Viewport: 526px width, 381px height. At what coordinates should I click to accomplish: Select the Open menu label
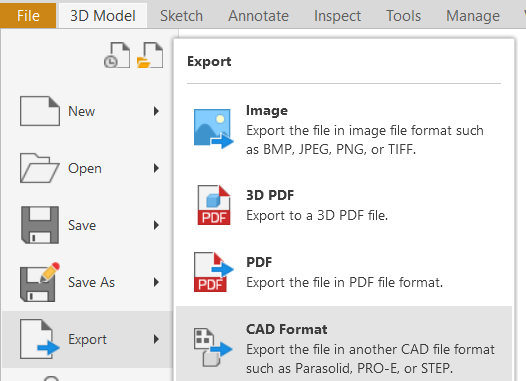click(85, 168)
